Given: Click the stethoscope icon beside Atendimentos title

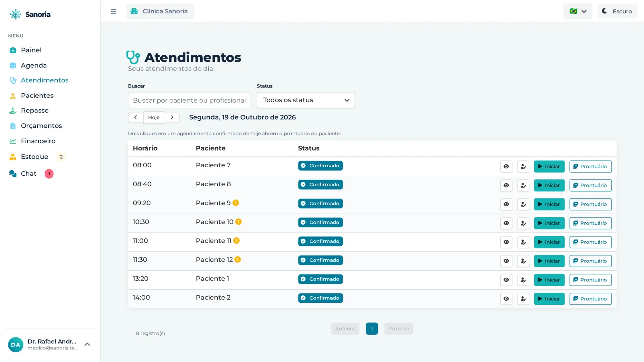Looking at the screenshot, I should (133, 57).
